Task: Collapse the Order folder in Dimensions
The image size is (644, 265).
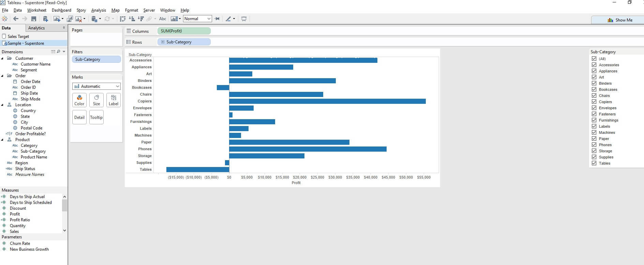Action: click(2, 76)
